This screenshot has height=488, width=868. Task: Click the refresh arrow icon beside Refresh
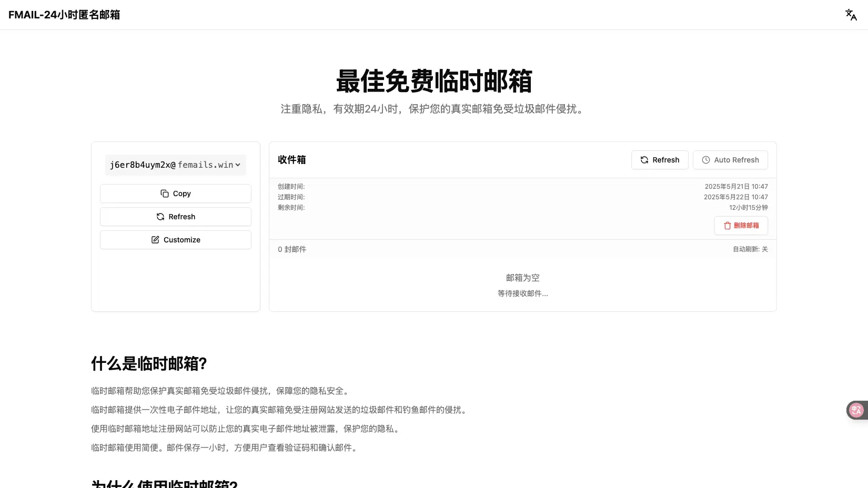[x=161, y=217]
